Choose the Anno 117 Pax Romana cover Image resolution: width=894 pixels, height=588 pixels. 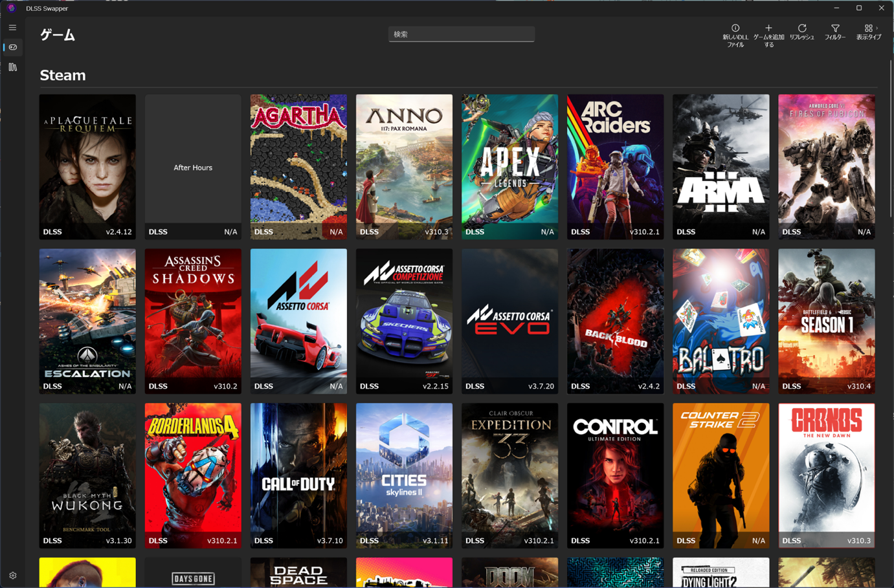tap(404, 167)
